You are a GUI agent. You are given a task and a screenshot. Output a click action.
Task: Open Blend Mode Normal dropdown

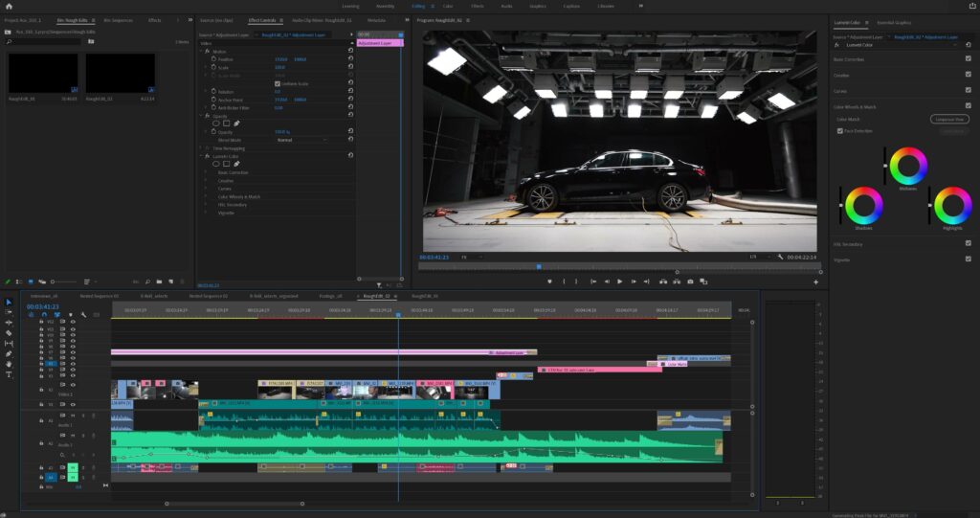click(x=301, y=140)
